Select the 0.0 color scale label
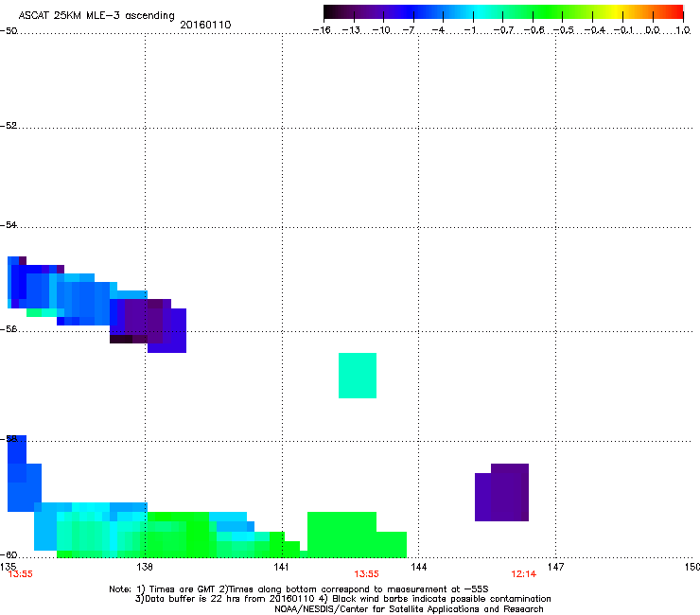Image resolution: width=700 pixels, height=615 pixels. click(653, 30)
